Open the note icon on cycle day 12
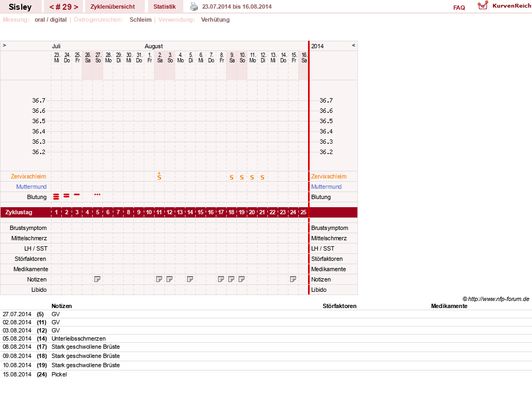 pos(169,279)
